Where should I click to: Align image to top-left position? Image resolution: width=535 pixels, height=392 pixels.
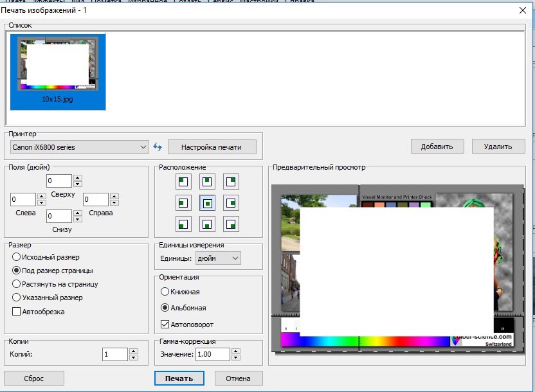183,182
